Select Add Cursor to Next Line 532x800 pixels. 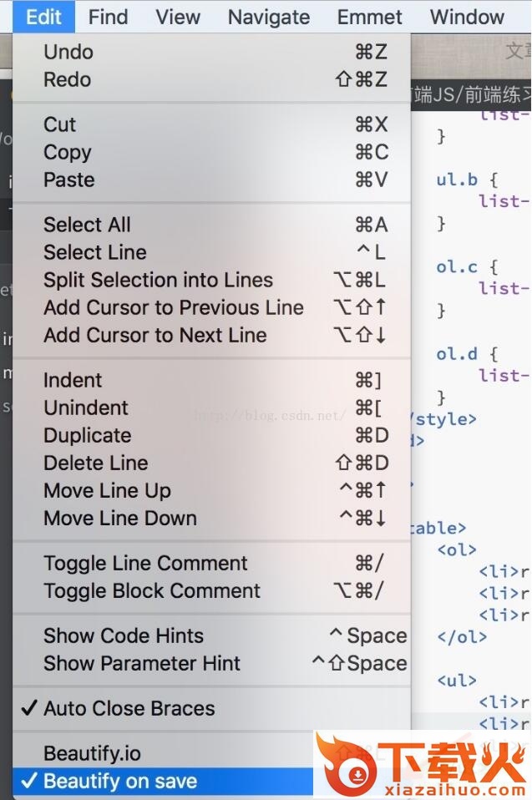[155, 335]
